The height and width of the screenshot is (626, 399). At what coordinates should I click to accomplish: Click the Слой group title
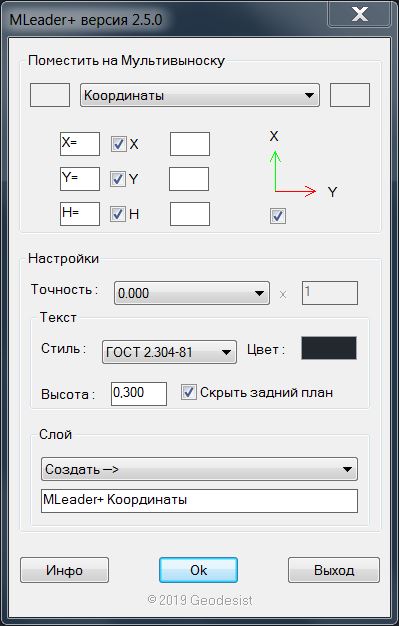(x=56, y=434)
